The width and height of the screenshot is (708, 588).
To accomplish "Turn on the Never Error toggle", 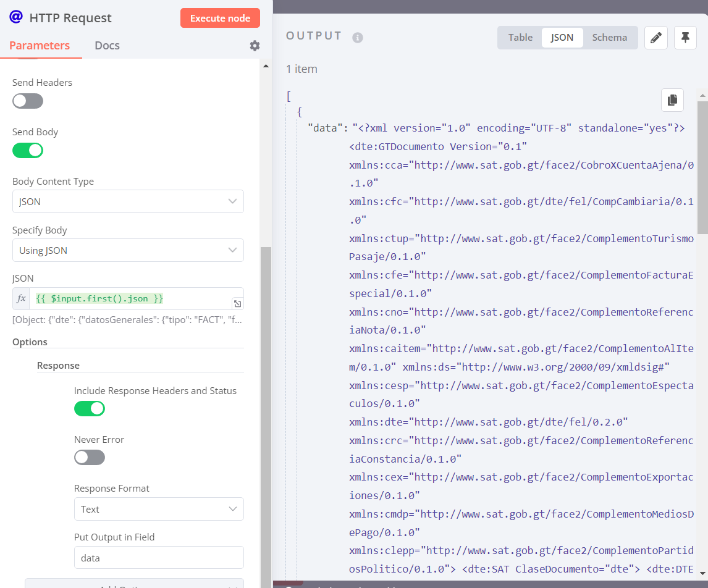I will 90,458.
